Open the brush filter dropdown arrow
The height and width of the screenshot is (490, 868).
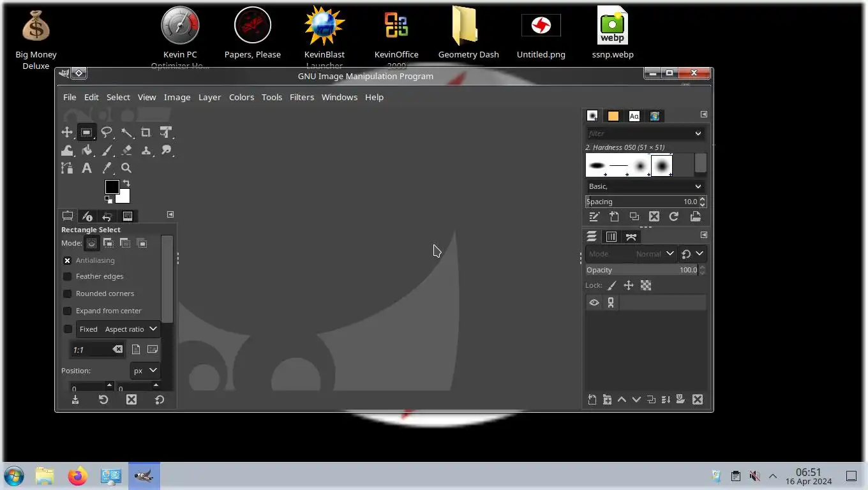tap(698, 133)
